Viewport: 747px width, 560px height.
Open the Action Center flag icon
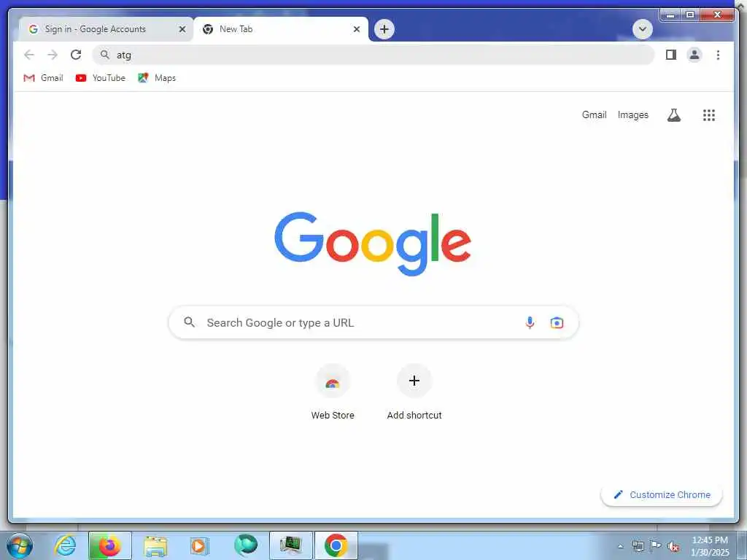click(656, 545)
